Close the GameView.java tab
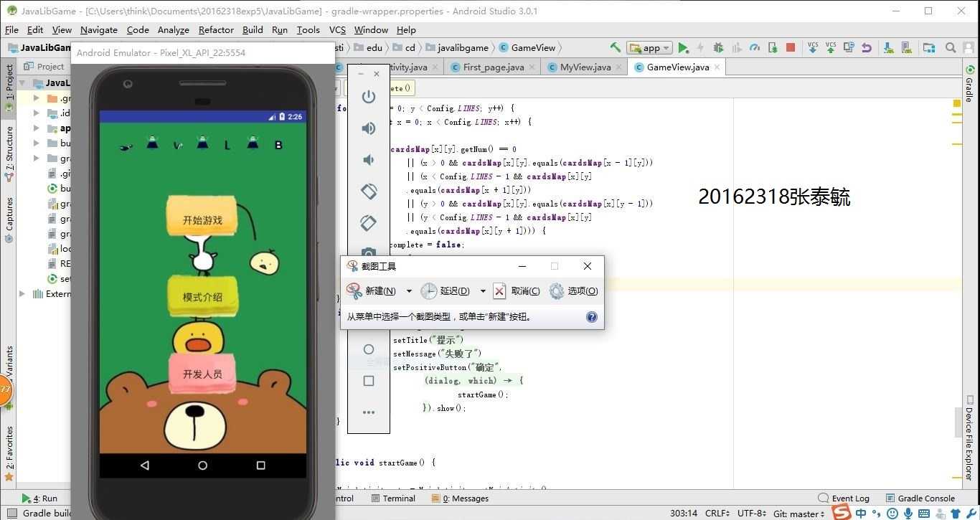 [x=716, y=67]
